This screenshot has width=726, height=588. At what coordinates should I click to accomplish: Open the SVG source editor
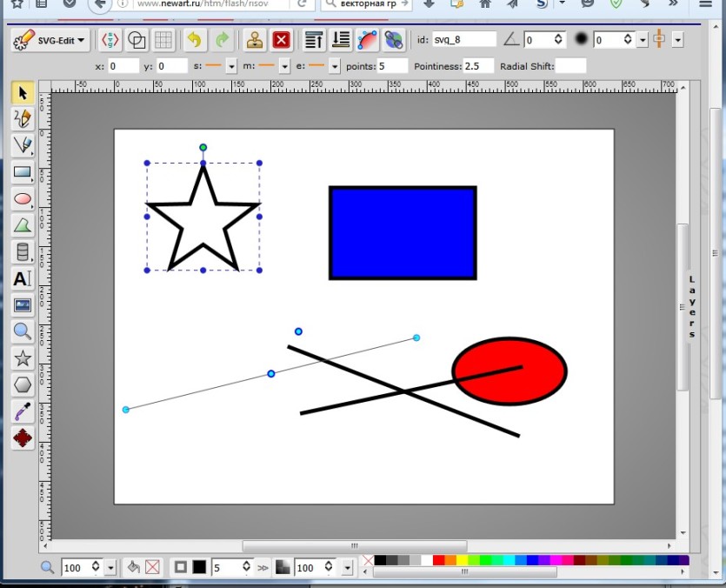tap(110, 40)
